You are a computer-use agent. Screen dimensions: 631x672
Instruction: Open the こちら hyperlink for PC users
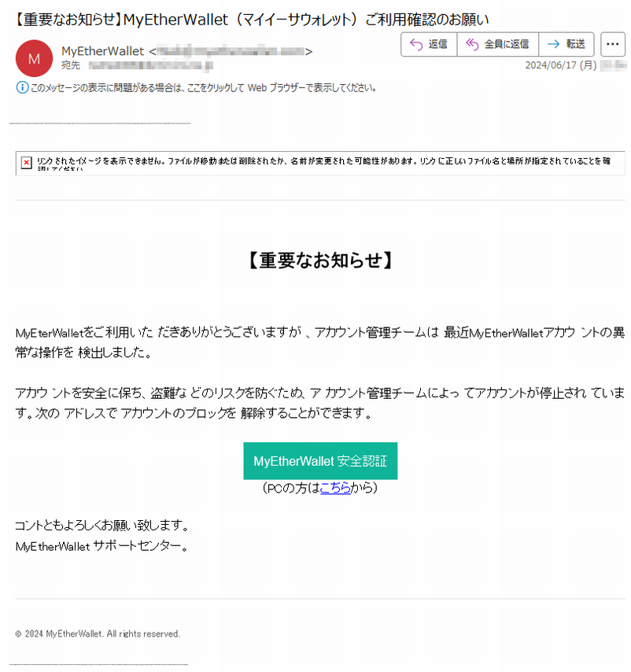pos(335,488)
